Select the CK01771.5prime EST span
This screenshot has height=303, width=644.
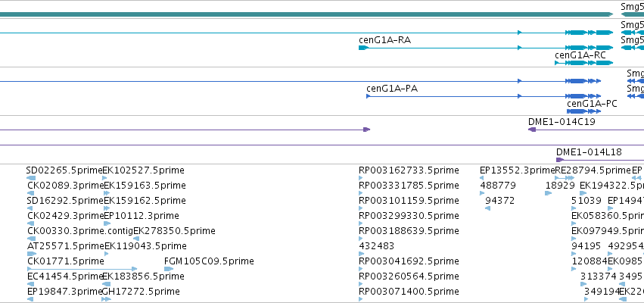82,269
